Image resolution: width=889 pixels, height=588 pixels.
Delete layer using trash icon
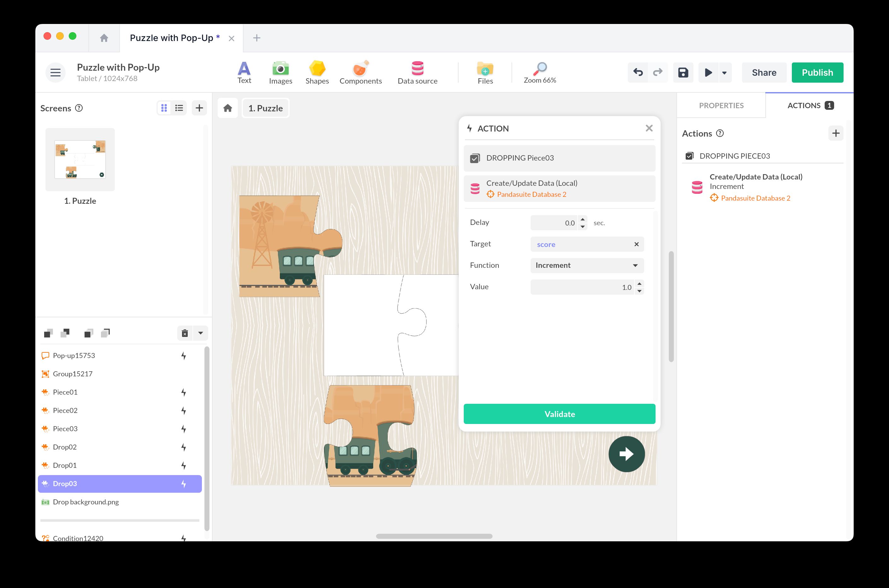pos(185,333)
